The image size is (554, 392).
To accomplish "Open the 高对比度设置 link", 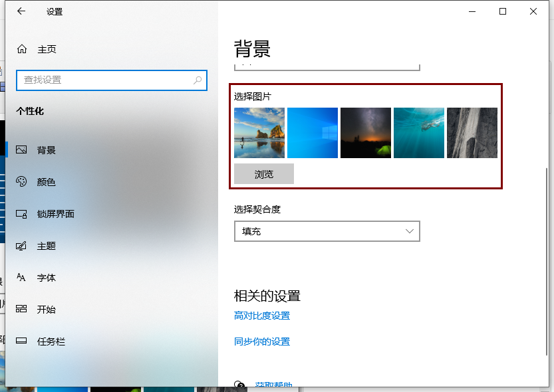I will click(x=261, y=316).
